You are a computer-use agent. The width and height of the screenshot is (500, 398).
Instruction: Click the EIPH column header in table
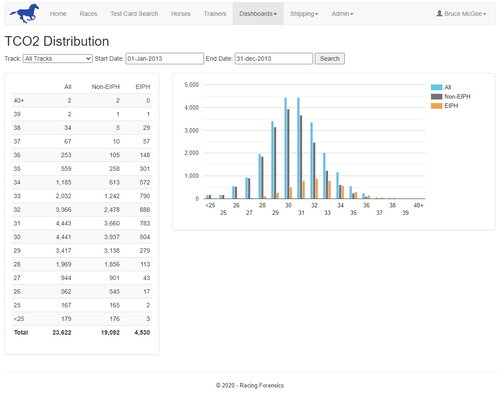(143, 87)
